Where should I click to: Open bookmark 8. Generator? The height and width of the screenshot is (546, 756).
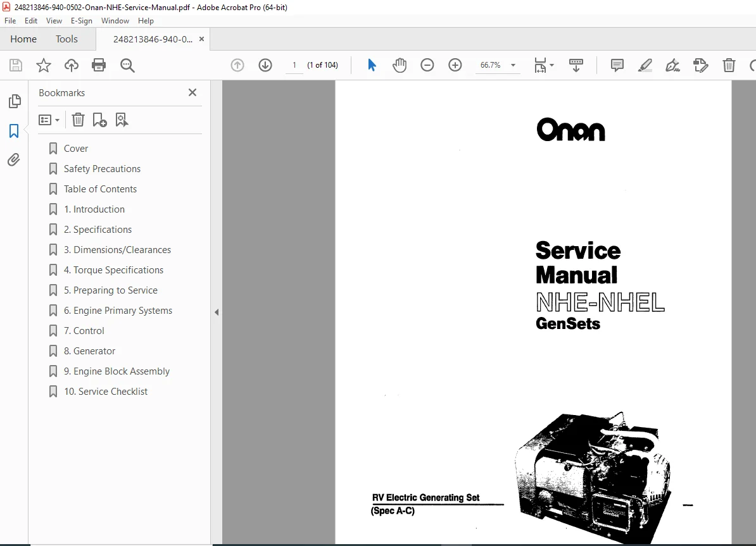pos(90,351)
